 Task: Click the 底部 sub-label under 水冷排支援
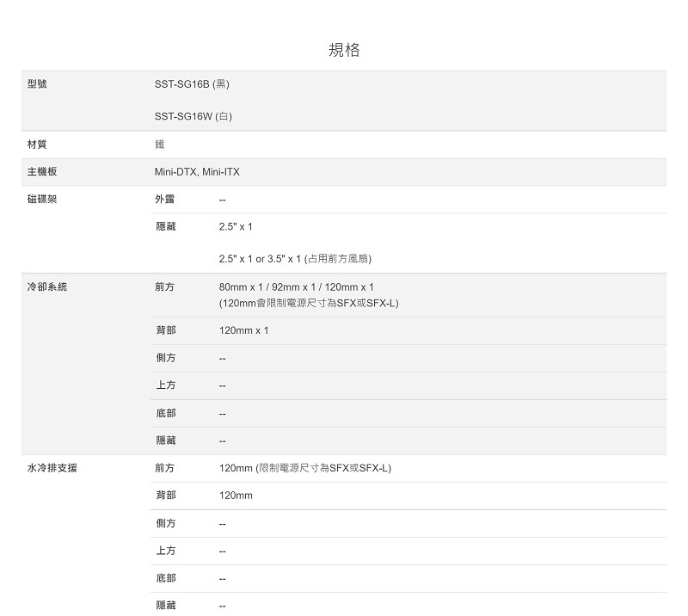tap(165, 578)
